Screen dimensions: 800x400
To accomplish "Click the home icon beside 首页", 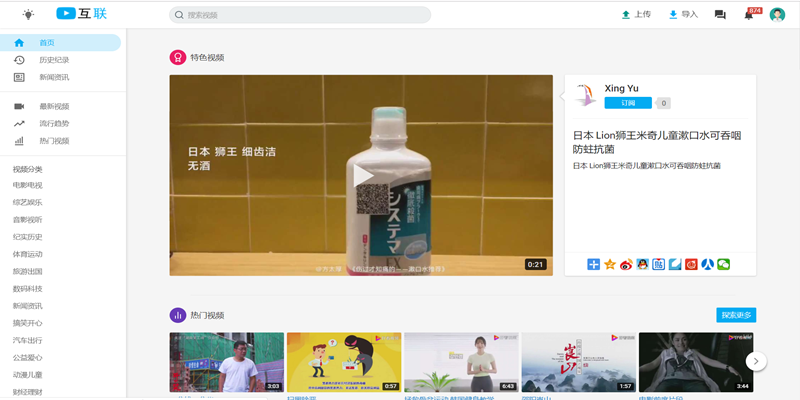I will 19,43.
